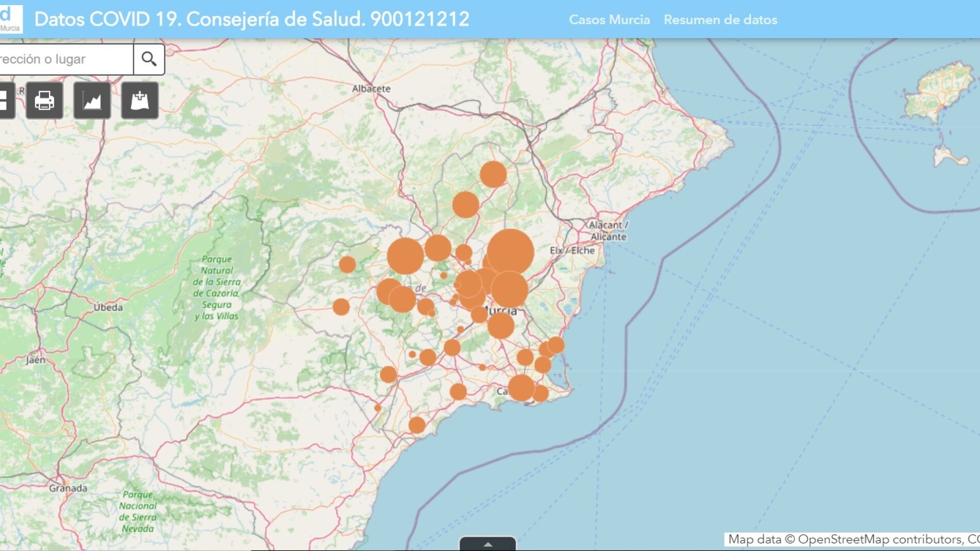
Task: Select the largest orange case circle
Action: point(510,252)
